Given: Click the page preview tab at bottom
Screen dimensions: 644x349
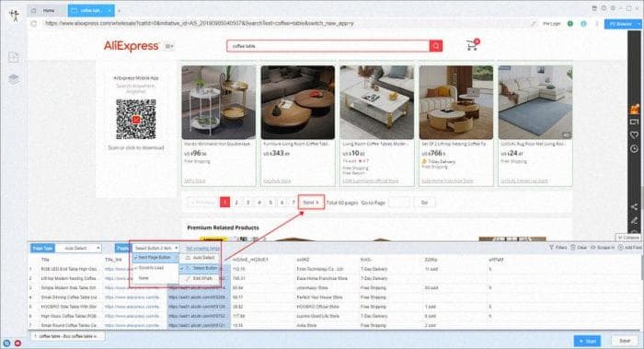Looking at the screenshot, I should tap(68, 336).
